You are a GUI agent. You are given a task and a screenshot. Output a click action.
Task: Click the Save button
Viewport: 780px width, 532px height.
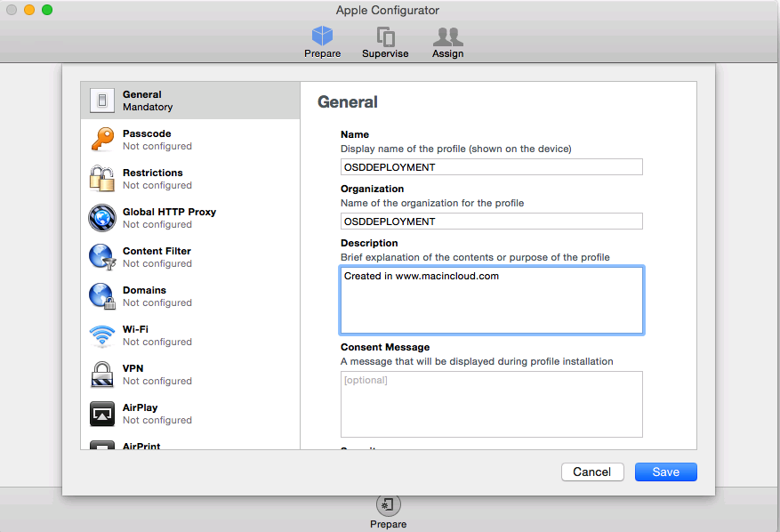tap(665, 472)
